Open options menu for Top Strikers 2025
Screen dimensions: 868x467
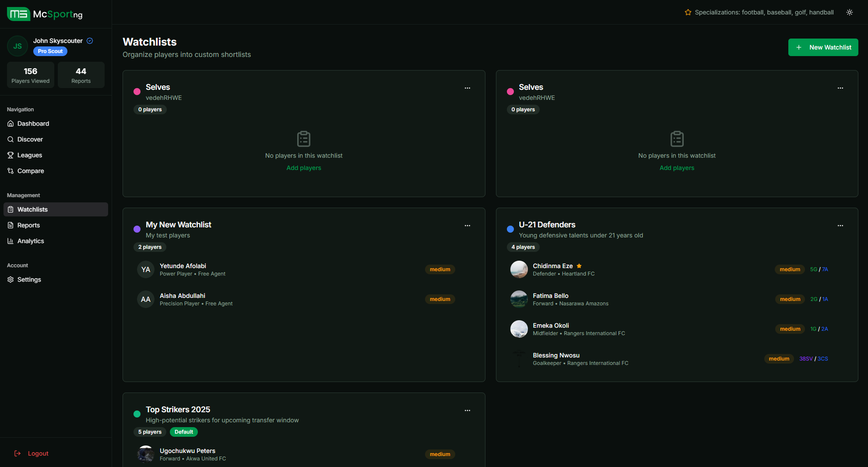click(x=467, y=410)
